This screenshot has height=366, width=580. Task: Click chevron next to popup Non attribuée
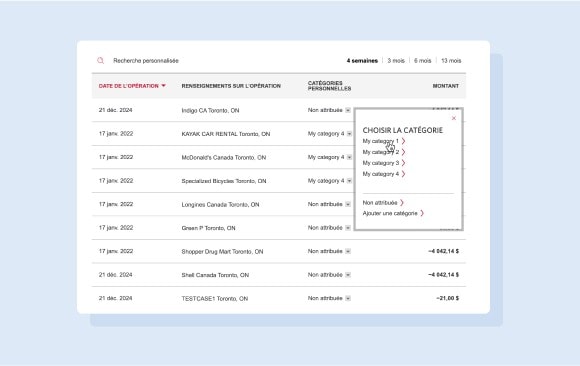(x=402, y=203)
